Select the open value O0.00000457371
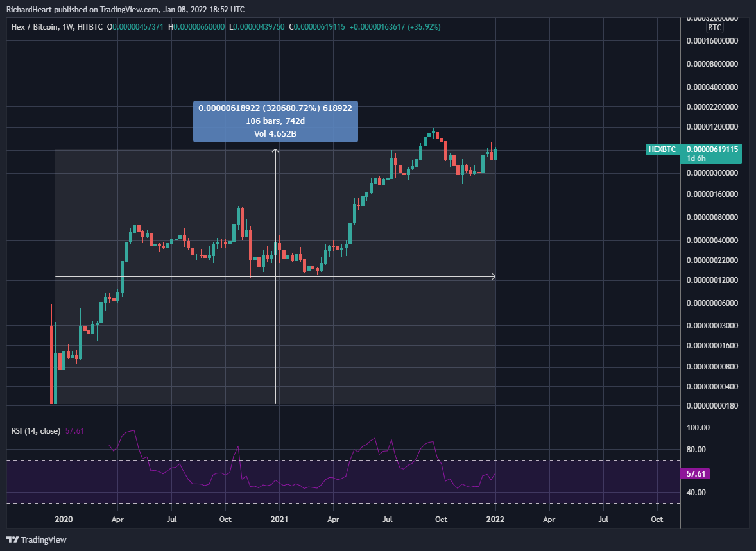This screenshot has width=756, height=551. 135,27
